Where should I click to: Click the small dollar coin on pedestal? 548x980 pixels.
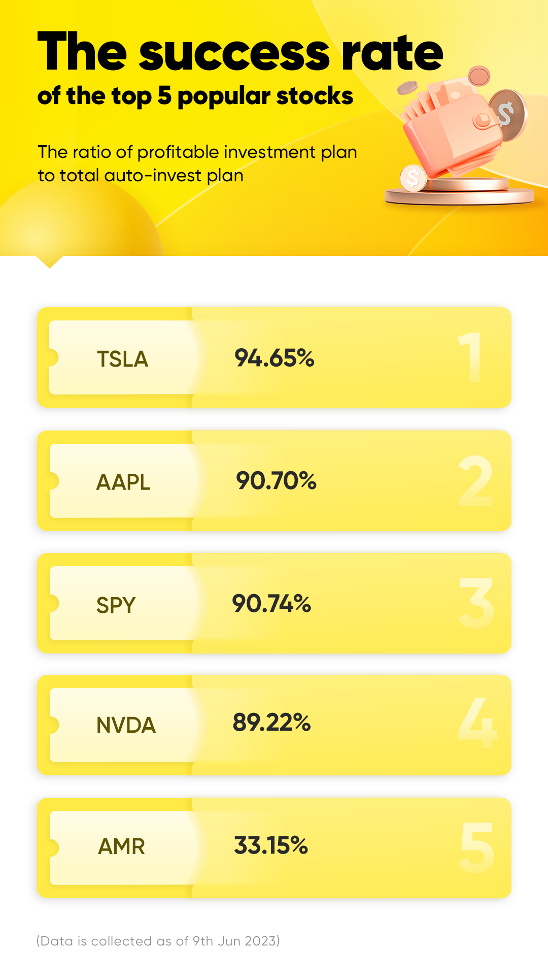pos(414,178)
